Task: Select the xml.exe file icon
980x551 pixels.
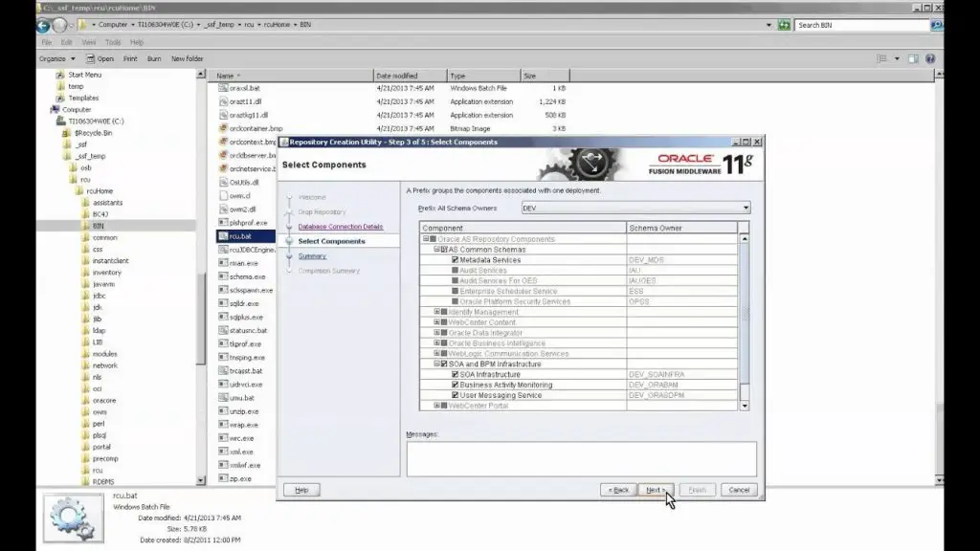Action: click(x=223, y=452)
